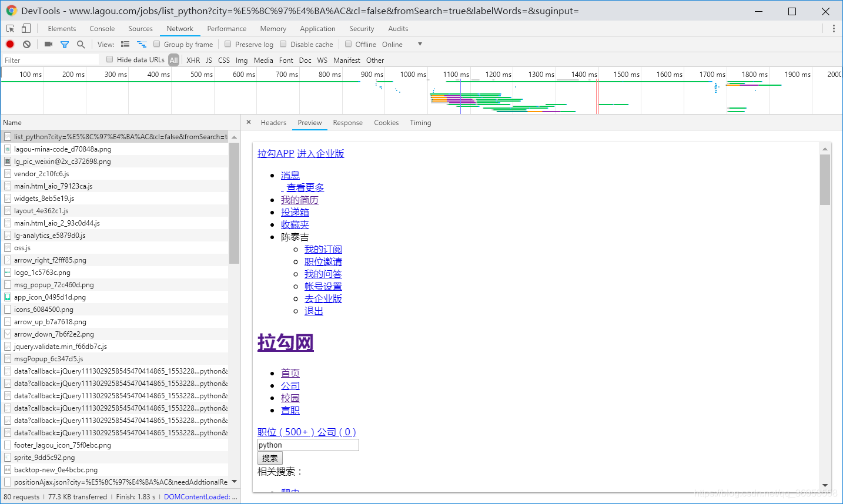Screen dimensions: 843x504
Task: Click the DOMContentLoaded status text
Action: click(200, 496)
